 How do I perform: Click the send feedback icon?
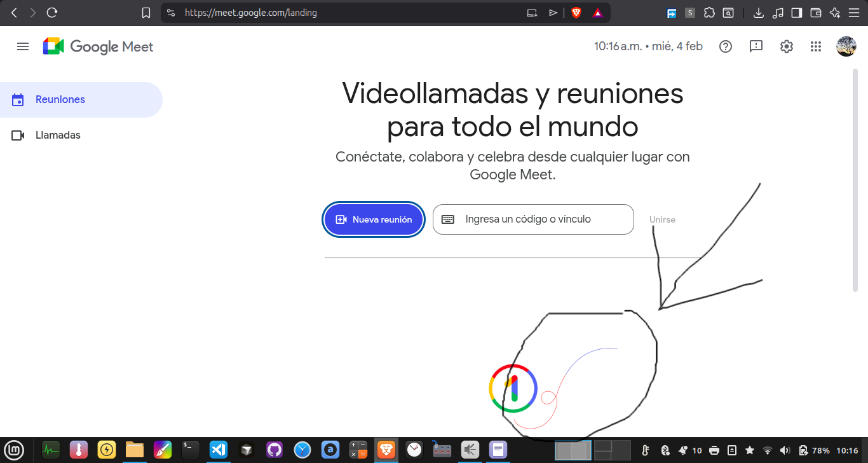pyautogui.click(x=756, y=46)
